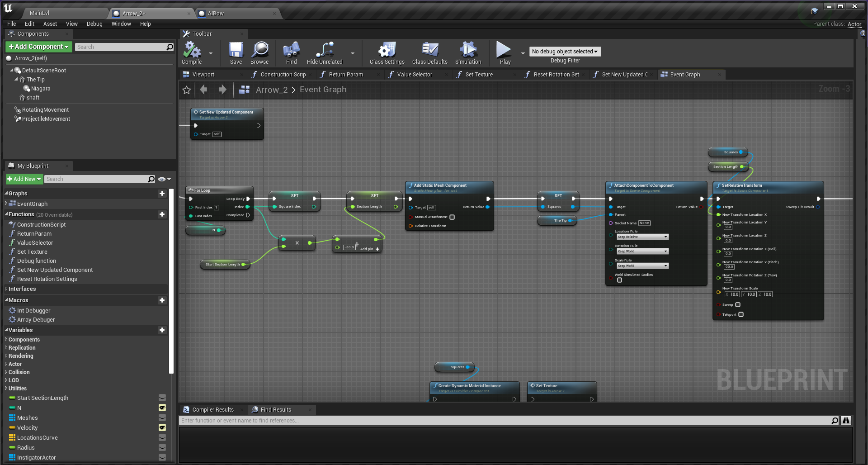Image resolution: width=868 pixels, height=465 pixels.
Task: Click Add New in My Blueprint
Action: [x=24, y=179]
